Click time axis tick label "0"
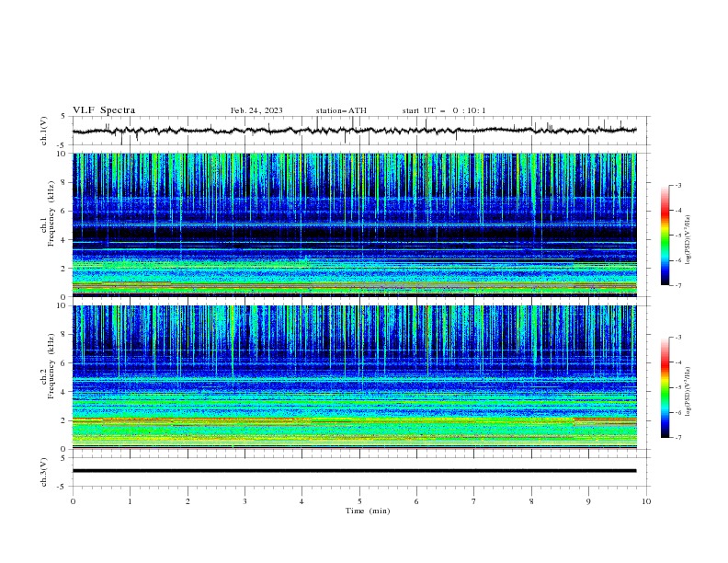 pos(73,501)
